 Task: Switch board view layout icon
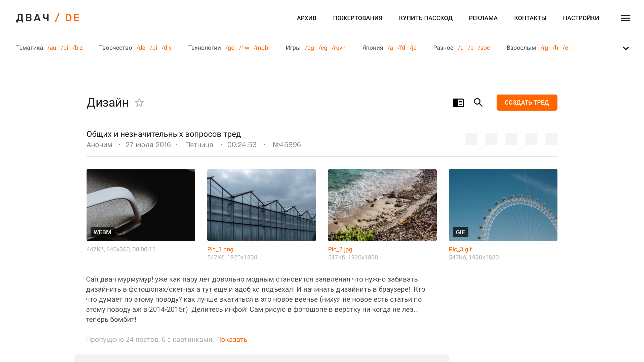tap(458, 103)
